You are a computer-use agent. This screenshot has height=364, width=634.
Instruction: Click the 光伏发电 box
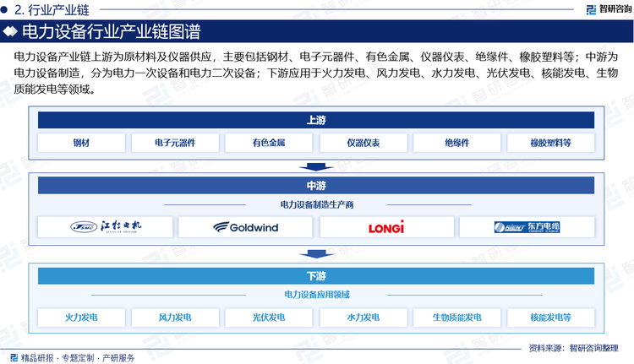click(269, 318)
